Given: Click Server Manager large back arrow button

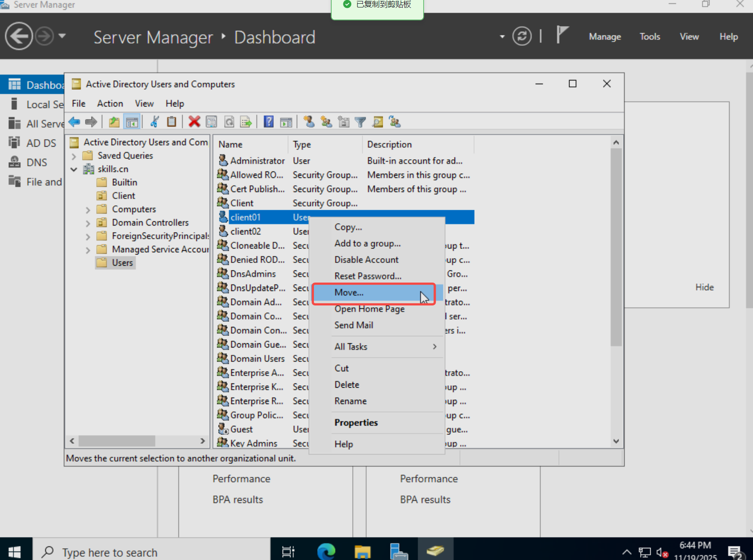Looking at the screenshot, I should [x=19, y=36].
